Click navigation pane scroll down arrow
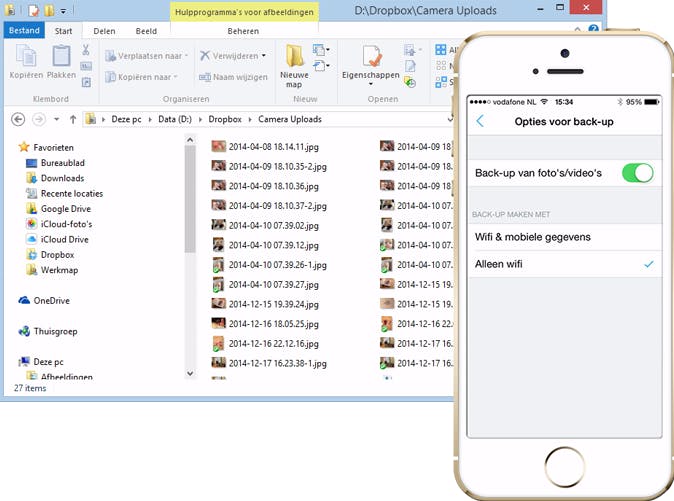674x501 pixels. tap(190, 374)
